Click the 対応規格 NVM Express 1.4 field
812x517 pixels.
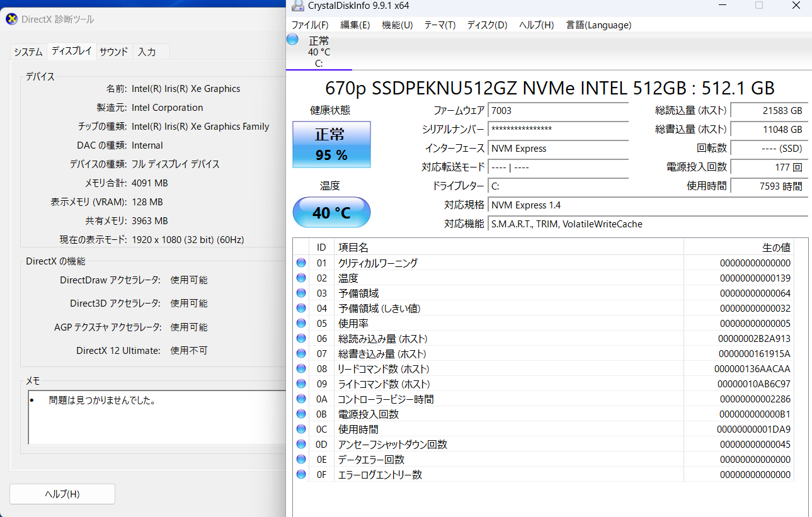click(x=648, y=205)
